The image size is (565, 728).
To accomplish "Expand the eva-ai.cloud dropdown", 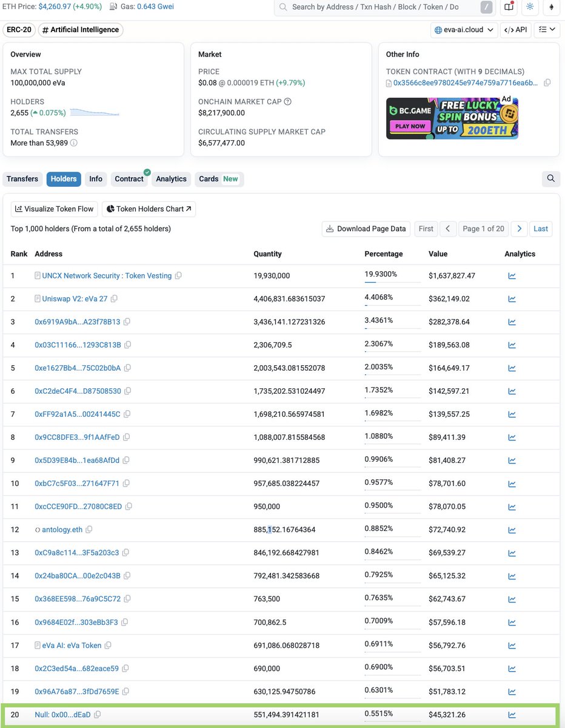I will [464, 30].
